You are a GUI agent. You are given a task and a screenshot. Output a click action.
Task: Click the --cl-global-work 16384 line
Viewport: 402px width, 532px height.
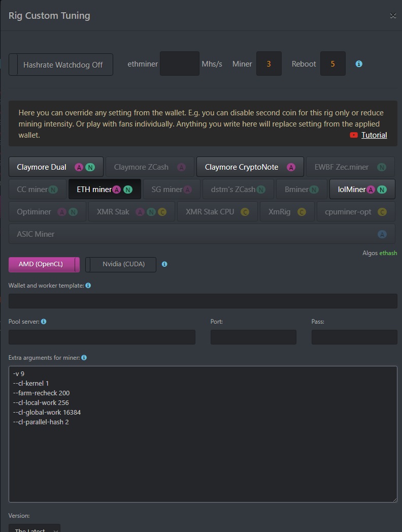point(47,412)
